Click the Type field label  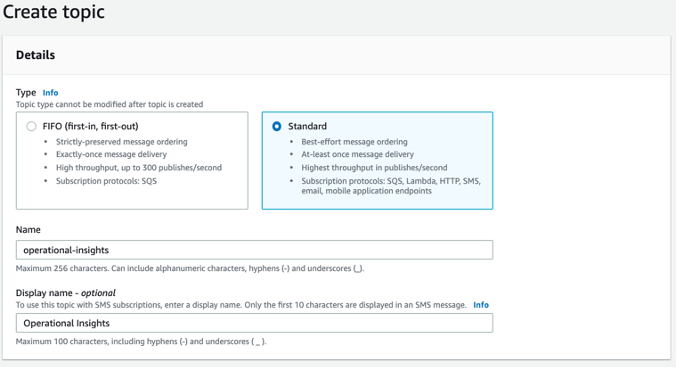26,93
